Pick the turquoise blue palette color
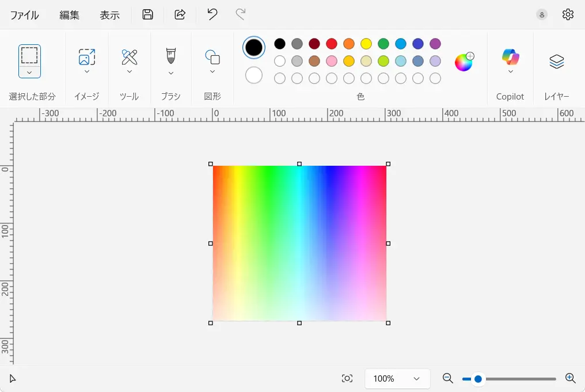 pyautogui.click(x=401, y=44)
